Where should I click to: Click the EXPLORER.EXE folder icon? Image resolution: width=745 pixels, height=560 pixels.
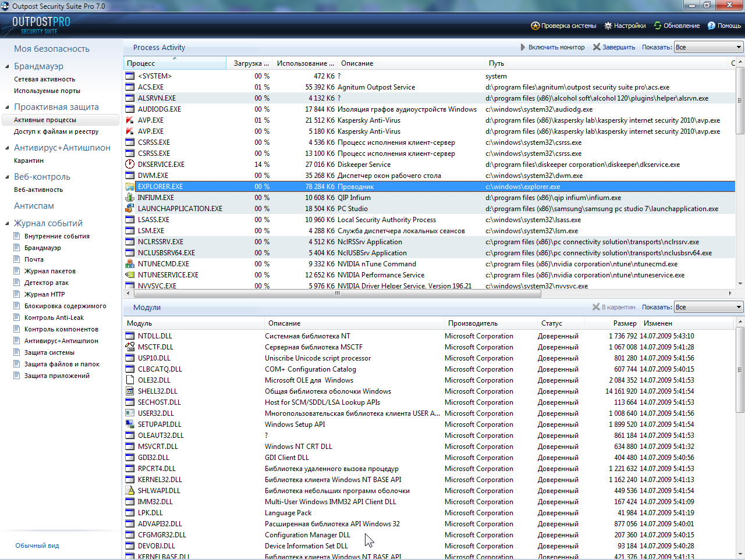[130, 187]
